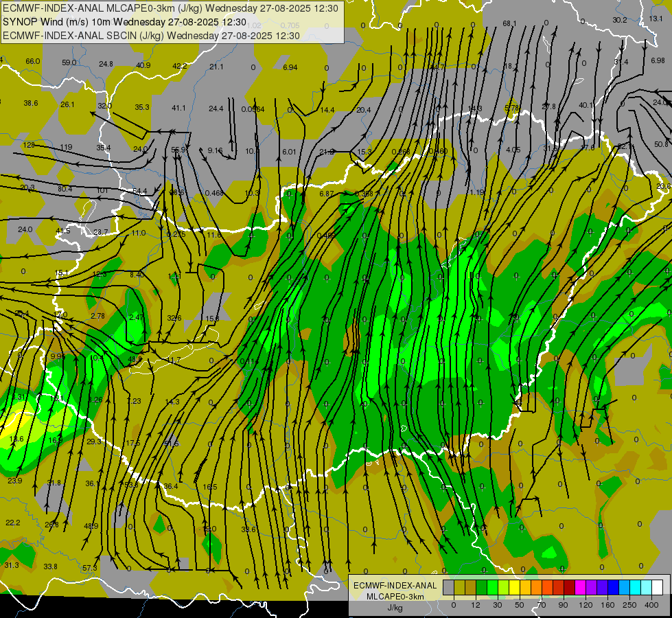Click the orange legend swatch left of 70
The image size is (672, 618).
537,587
